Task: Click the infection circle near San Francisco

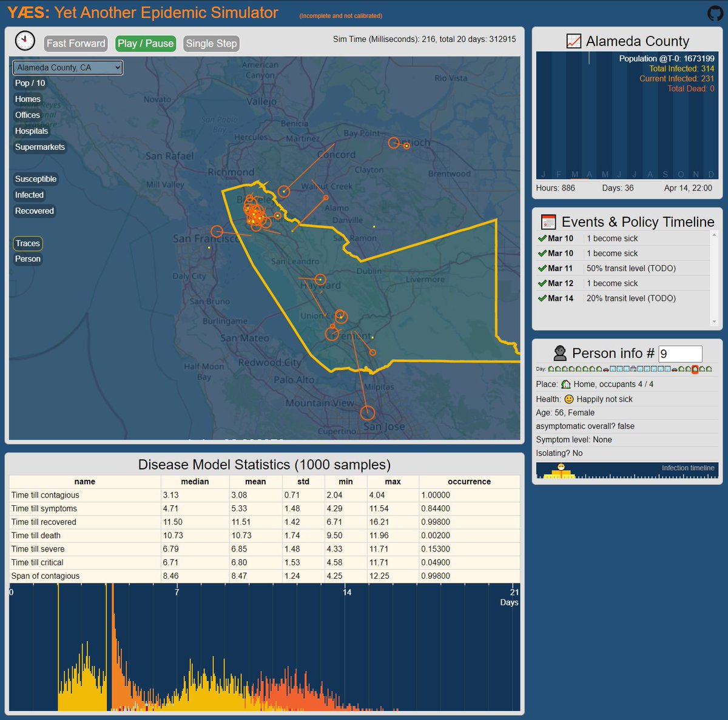Action: pos(217,231)
